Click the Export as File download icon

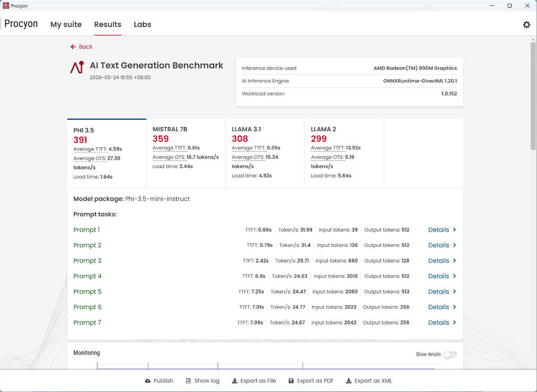[234, 381]
